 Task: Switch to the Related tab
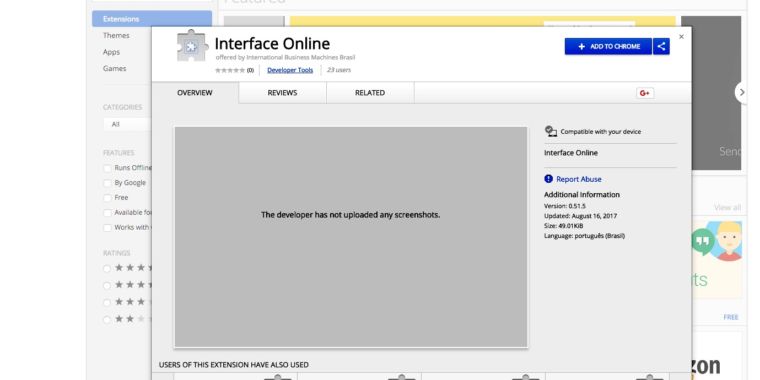click(370, 93)
